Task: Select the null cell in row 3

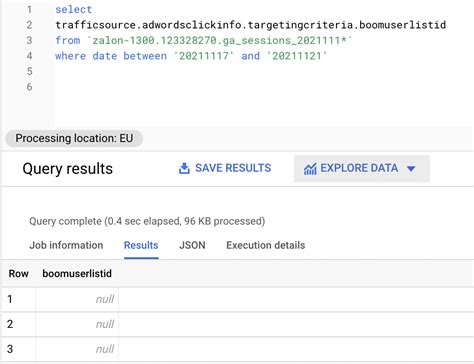Action: point(77,349)
